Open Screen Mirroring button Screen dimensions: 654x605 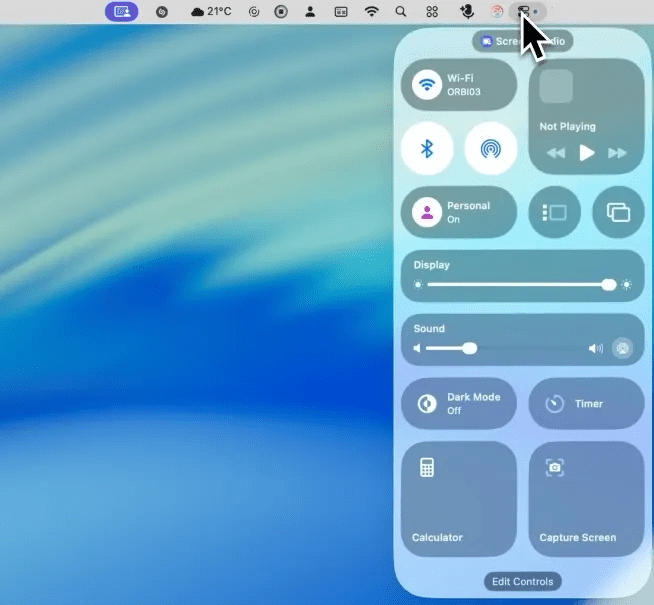[618, 212]
